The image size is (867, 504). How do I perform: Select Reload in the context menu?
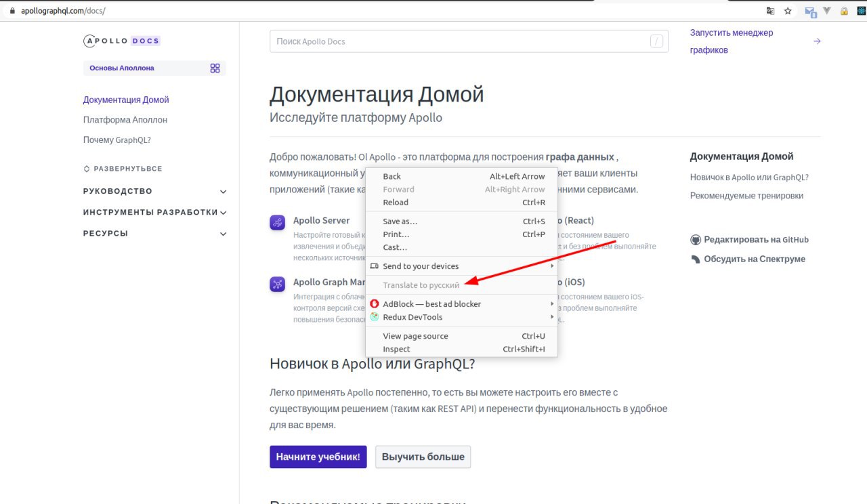coord(461,203)
